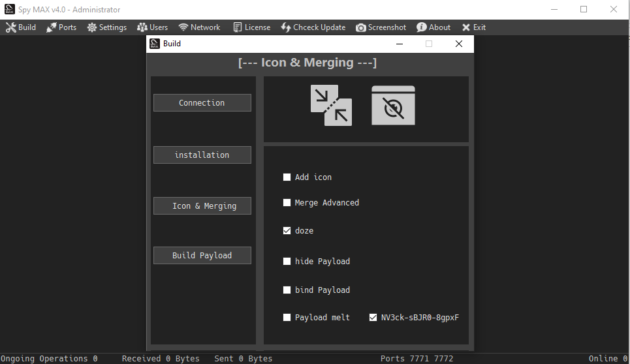This screenshot has height=364, width=630.
Task: Go to the Connection section
Action: [x=202, y=102]
